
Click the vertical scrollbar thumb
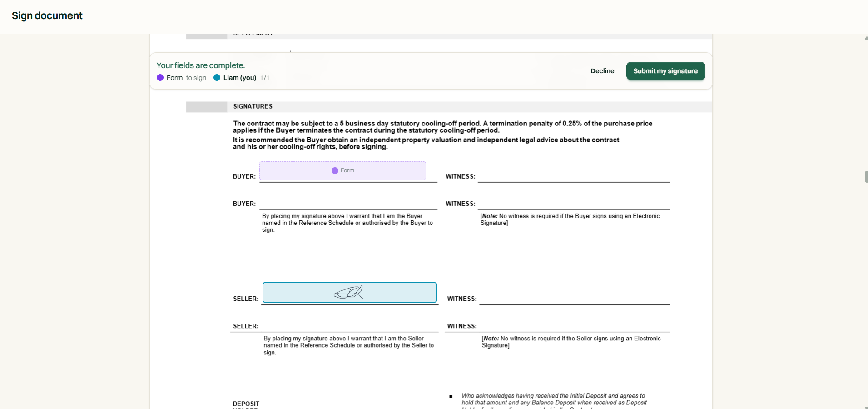(866, 177)
